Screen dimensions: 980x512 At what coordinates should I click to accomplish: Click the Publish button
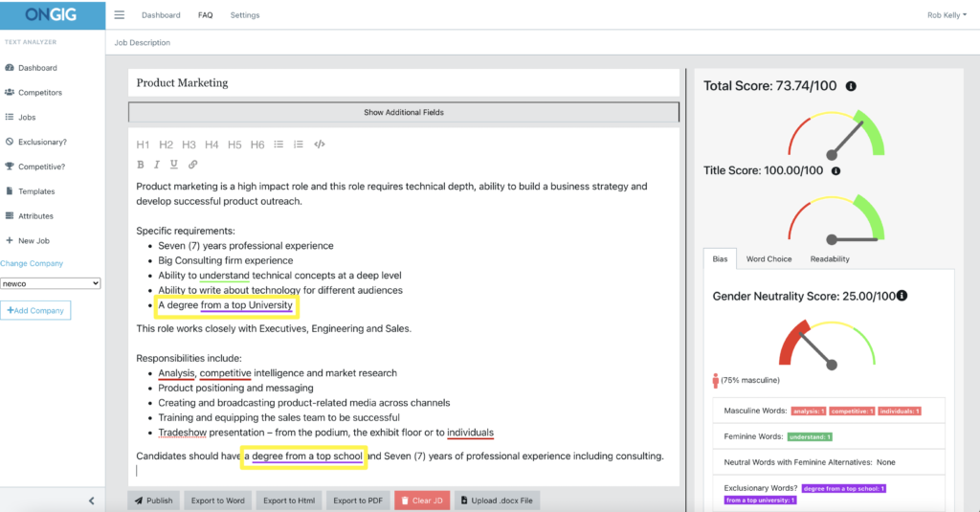point(154,501)
